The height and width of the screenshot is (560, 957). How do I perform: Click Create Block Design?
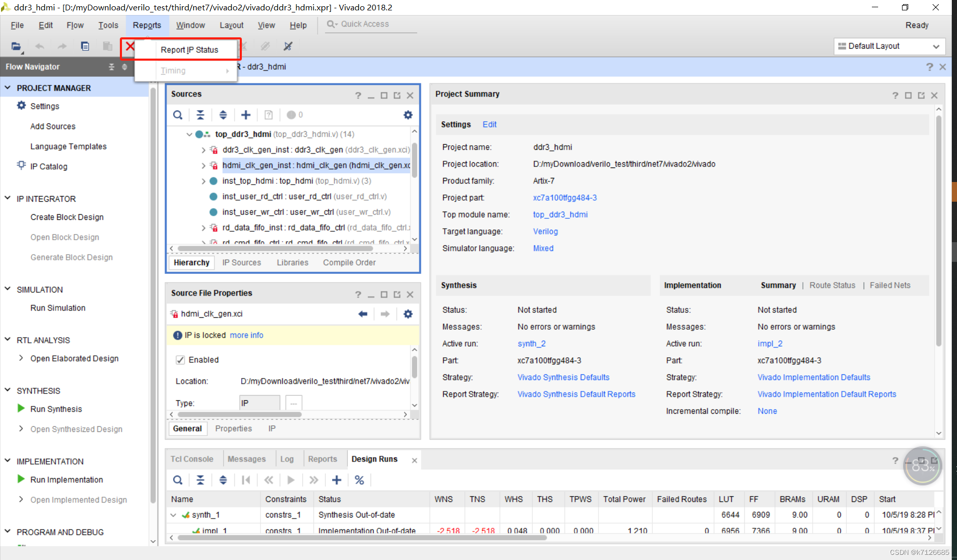(67, 217)
